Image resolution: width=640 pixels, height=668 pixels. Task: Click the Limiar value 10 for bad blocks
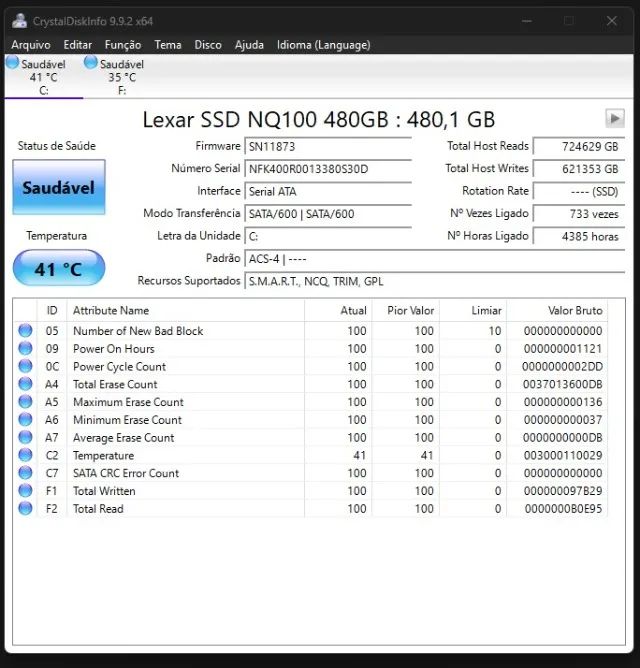(495, 331)
